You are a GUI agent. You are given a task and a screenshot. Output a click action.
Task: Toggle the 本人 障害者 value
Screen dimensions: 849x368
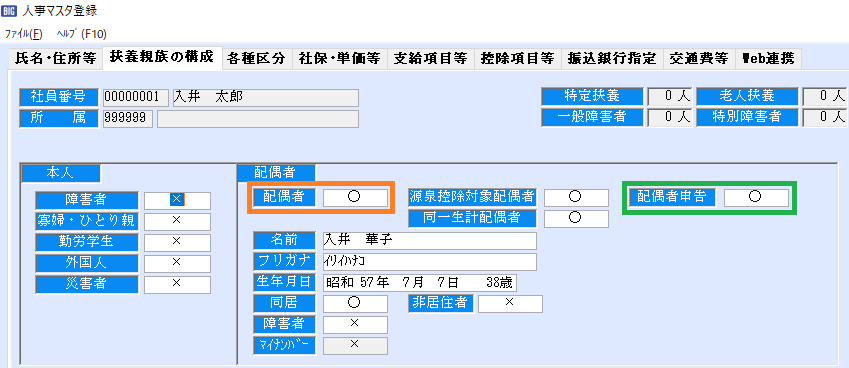coord(177,200)
